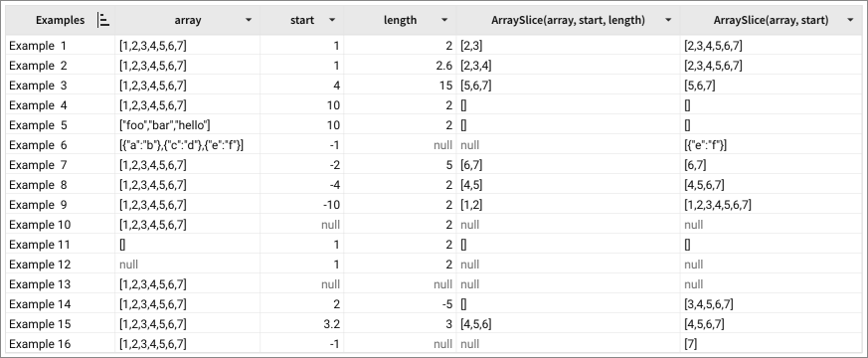The image size is (868, 358).
Task: Click the [7] result cell in Example 16
Action: point(772,344)
